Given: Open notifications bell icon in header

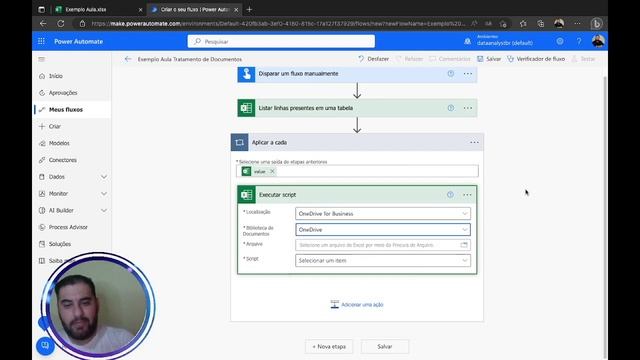Looking at the screenshot, I should (x=467, y=41).
